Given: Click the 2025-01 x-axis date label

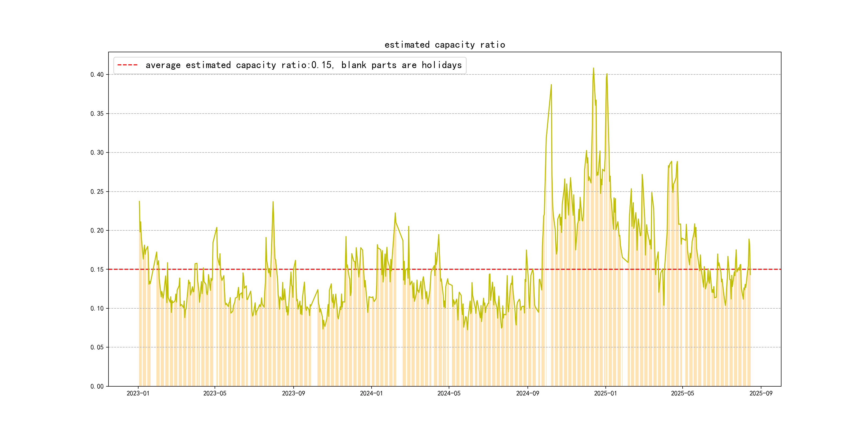Looking at the screenshot, I should [x=605, y=394].
